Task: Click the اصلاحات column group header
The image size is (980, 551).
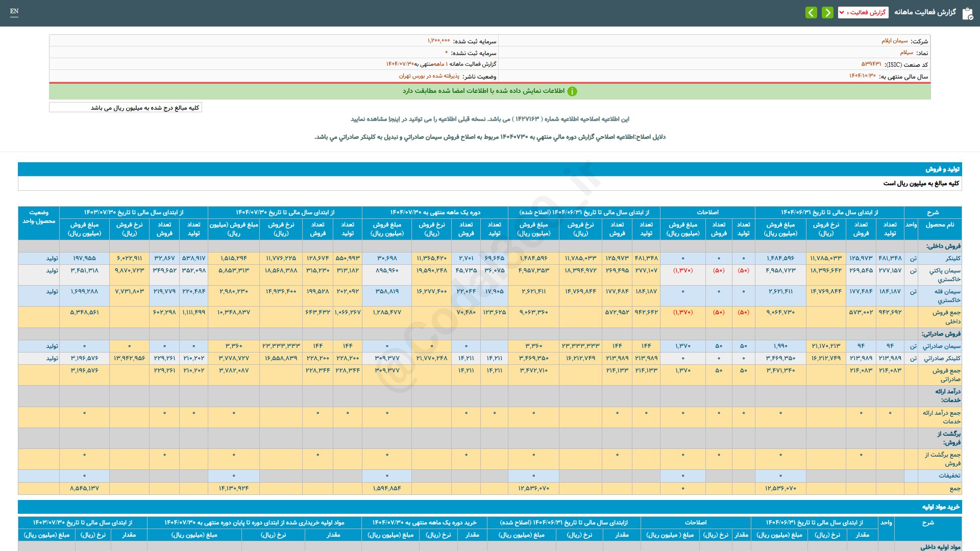Action: point(707,212)
